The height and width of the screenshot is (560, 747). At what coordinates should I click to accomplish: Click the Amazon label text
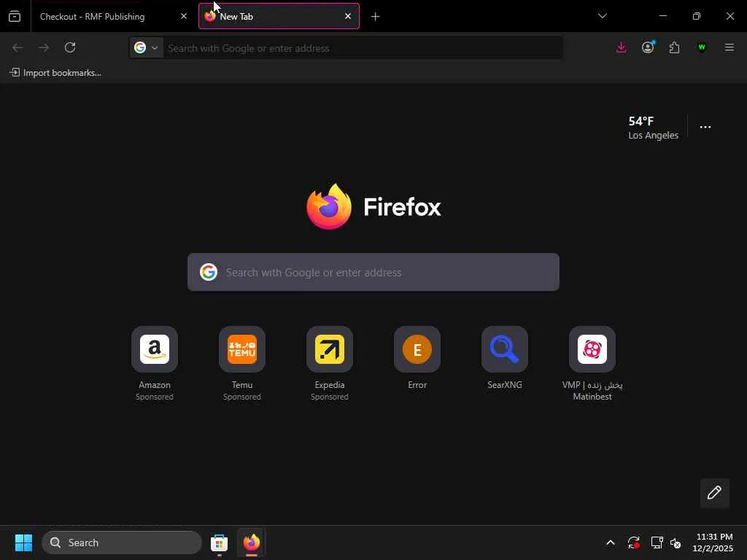pos(155,385)
